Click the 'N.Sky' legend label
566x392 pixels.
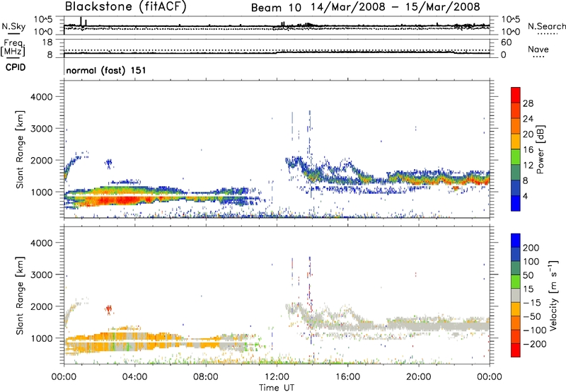click(13, 26)
